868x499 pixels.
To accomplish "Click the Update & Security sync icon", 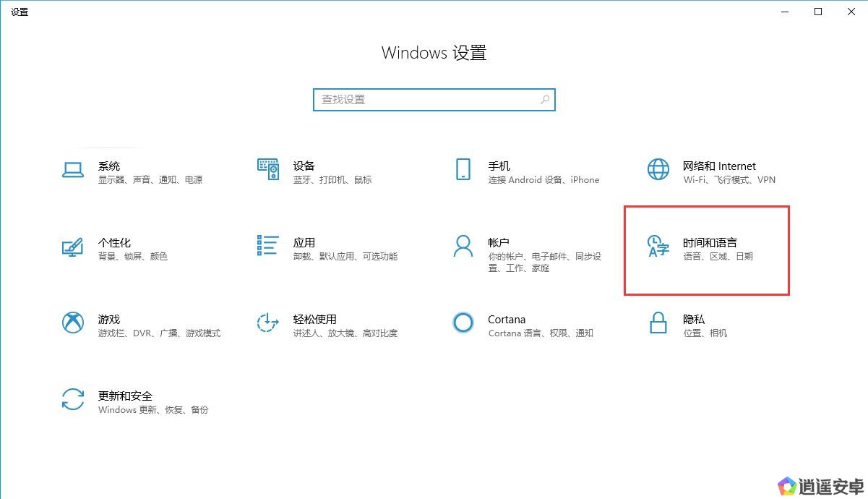I will [x=73, y=399].
